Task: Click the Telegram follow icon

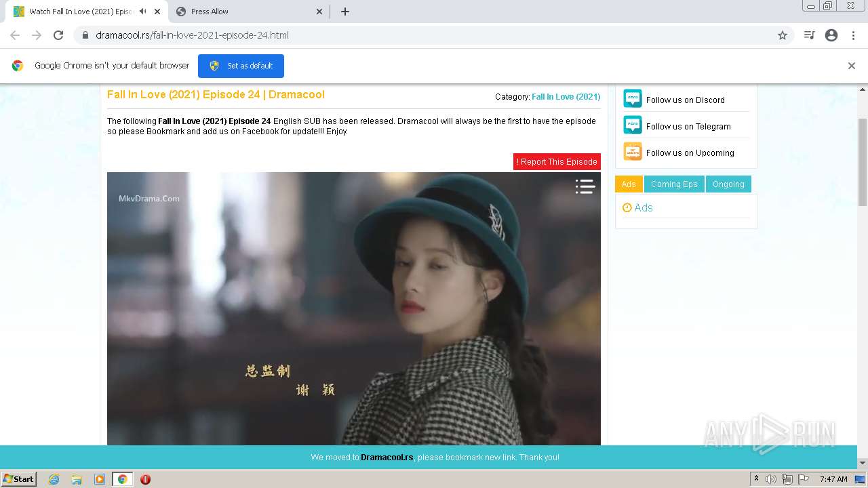Action: click(633, 125)
